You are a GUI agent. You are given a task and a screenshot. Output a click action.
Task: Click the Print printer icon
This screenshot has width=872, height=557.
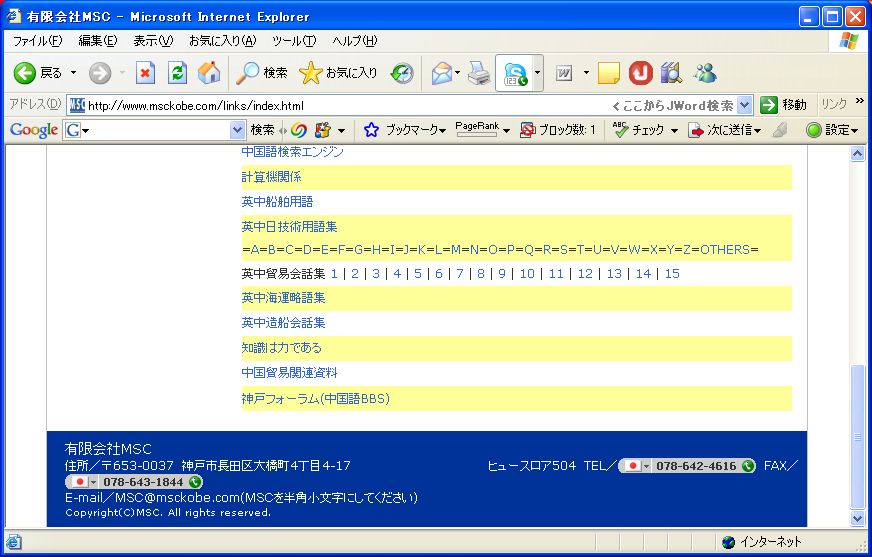[479, 73]
